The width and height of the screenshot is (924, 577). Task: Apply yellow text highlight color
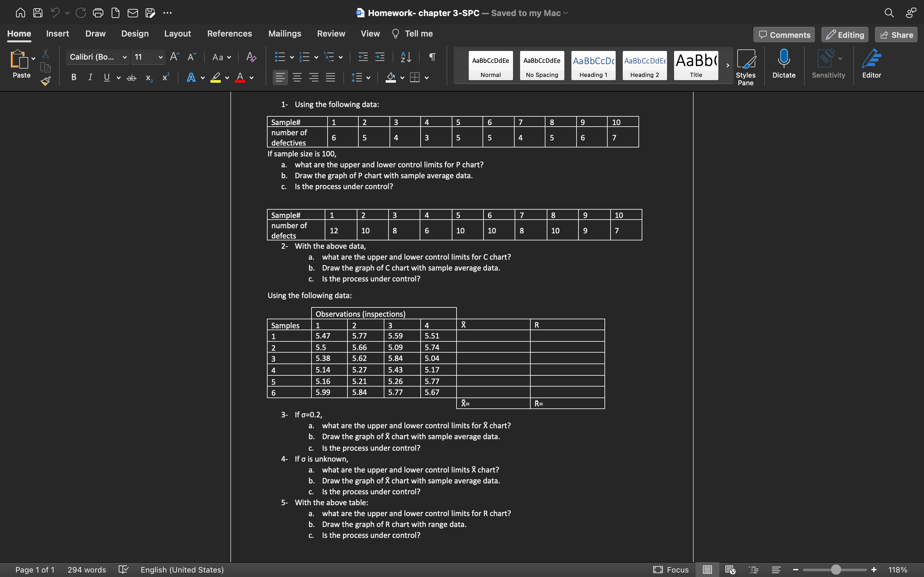[215, 78]
